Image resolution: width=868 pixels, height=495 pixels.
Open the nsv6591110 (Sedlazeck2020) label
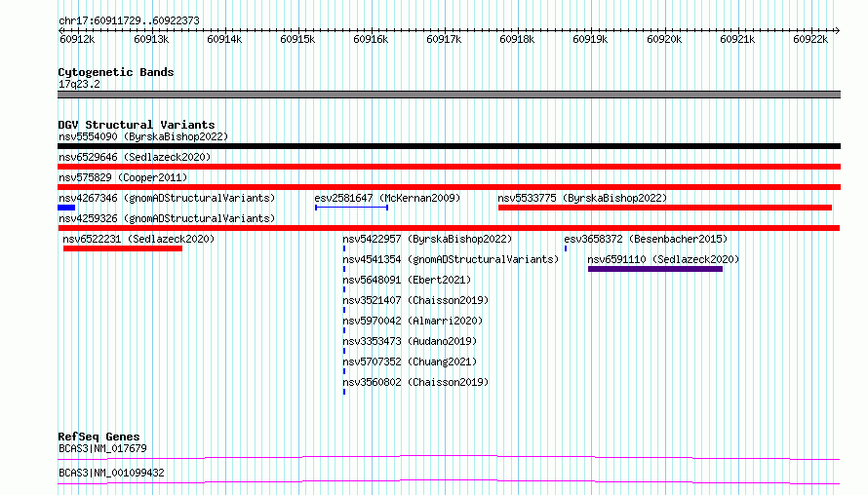pyautogui.click(x=663, y=259)
